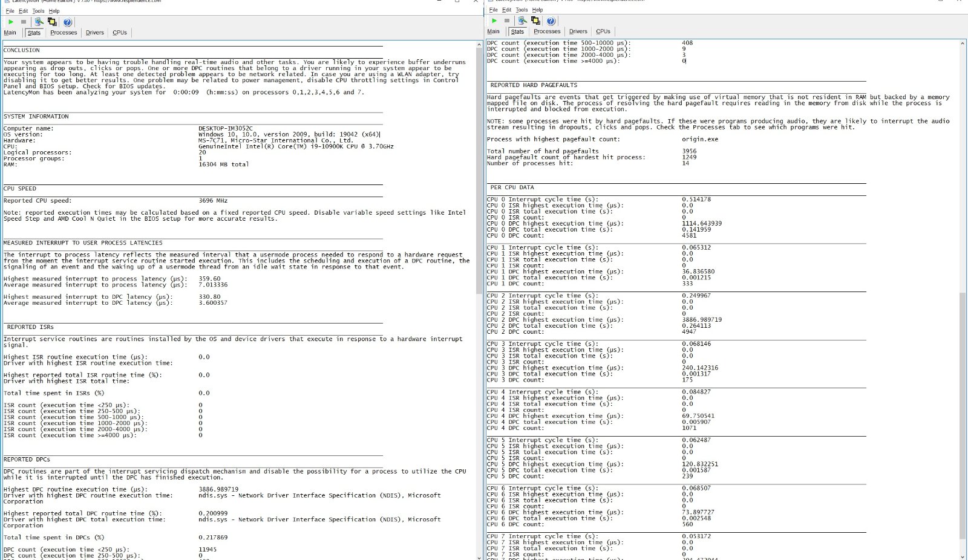
Task: Click CPU 3 DPC highest time 240.142316
Action: tap(700, 368)
